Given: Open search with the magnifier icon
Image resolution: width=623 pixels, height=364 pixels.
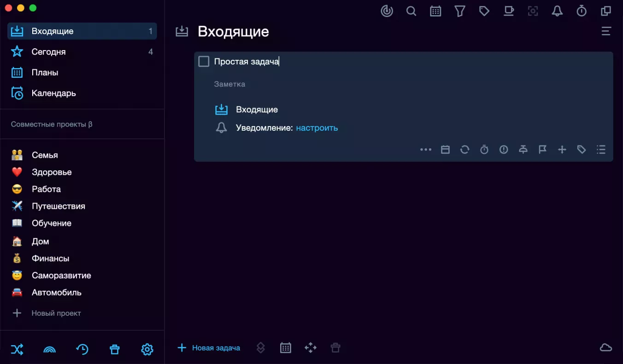Looking at the screenshot, I should pyautogui.click(x=411, y=11).
